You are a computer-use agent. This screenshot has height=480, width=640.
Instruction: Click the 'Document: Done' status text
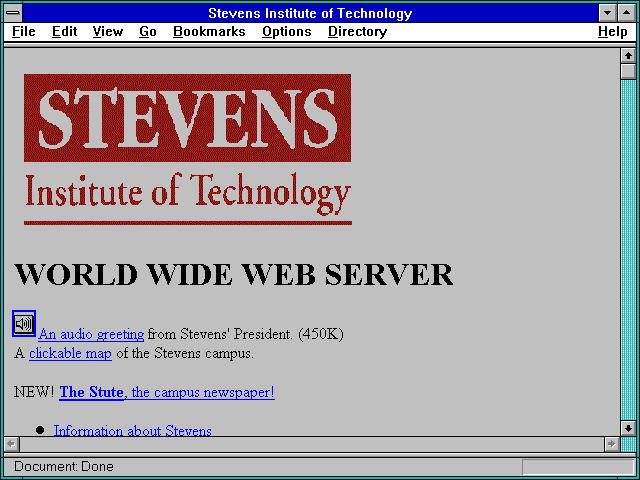coord(64,467)
